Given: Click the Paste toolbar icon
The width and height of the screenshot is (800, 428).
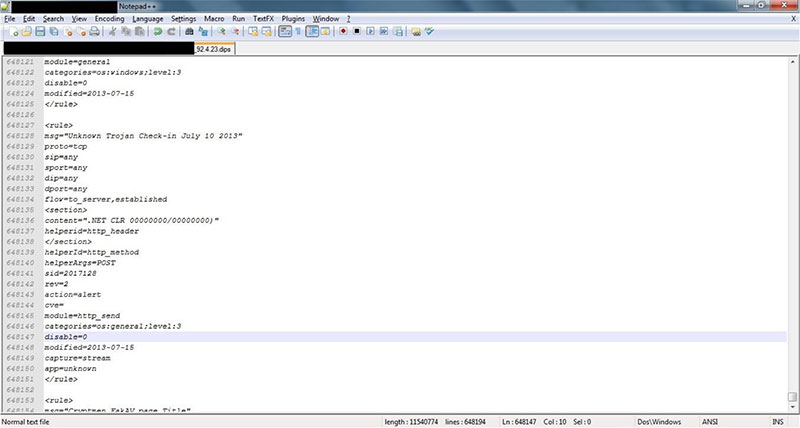Looking at the screenshot, I should pos(139,32).
